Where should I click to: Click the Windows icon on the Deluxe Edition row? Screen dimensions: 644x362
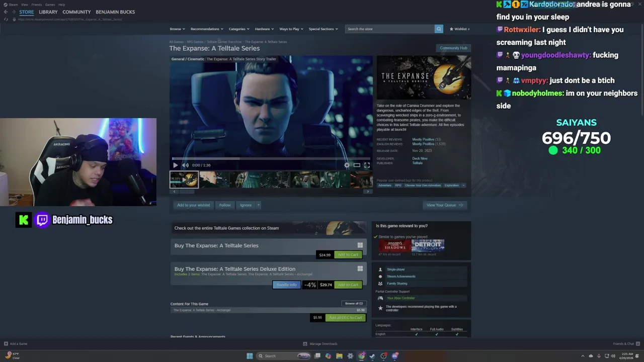tap(360, 268)
